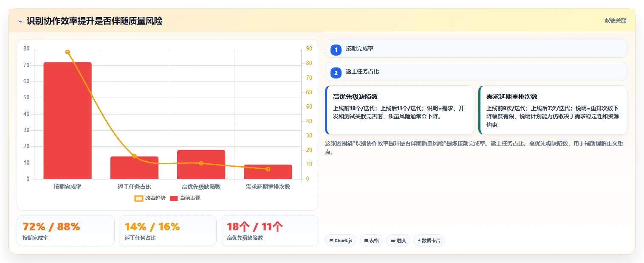Click the left axis value 80

point(26,48)
